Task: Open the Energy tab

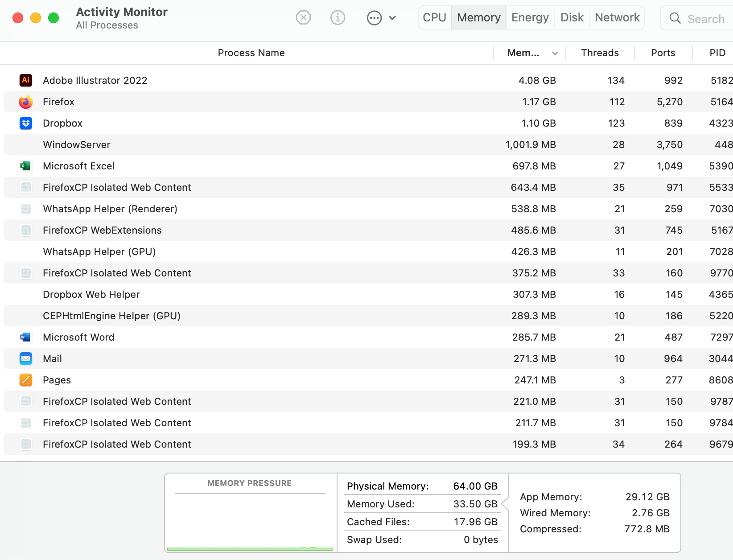Action: point(530,18)
